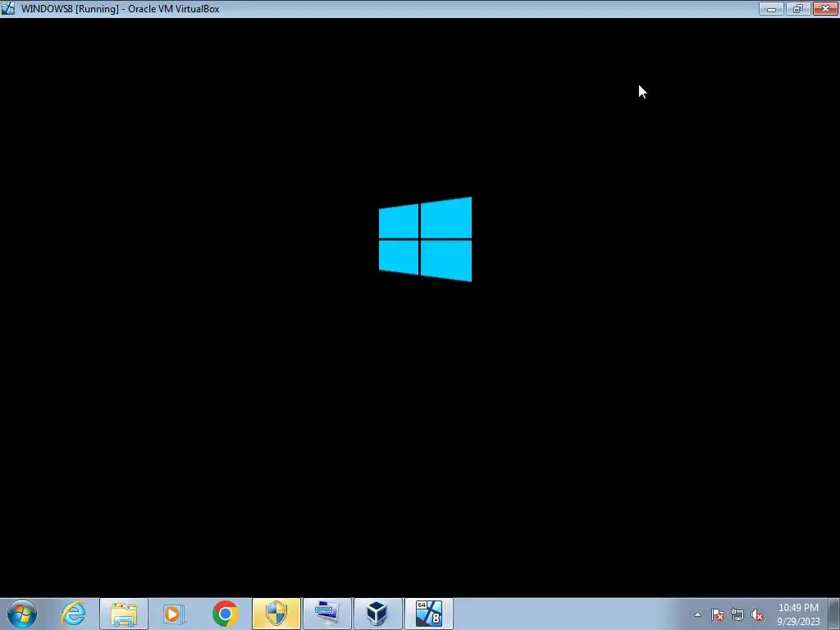The image size is (840, 630).
Task: Launch Internet Explorer from the taskbar
Action: tap(73, 614)
